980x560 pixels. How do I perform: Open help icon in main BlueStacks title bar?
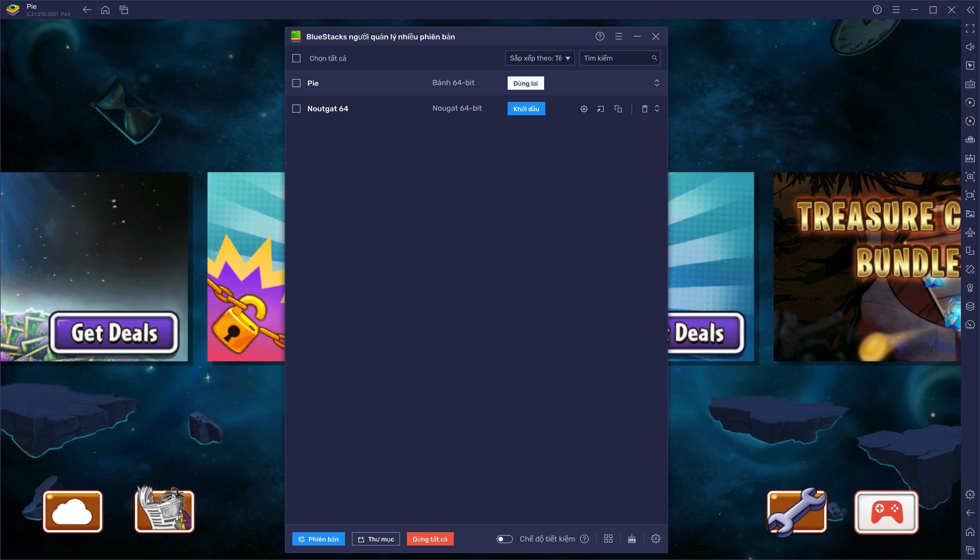tap(877, 10)
